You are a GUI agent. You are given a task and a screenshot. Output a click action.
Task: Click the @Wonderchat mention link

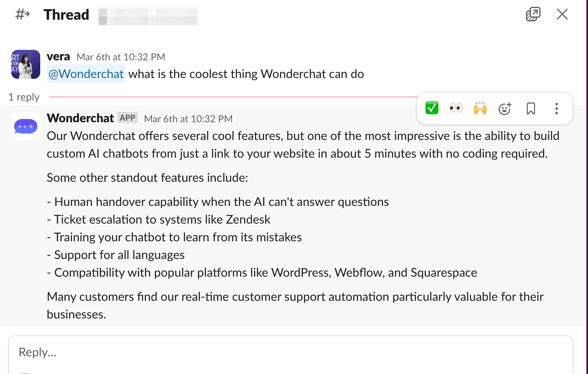pos(86,74)
